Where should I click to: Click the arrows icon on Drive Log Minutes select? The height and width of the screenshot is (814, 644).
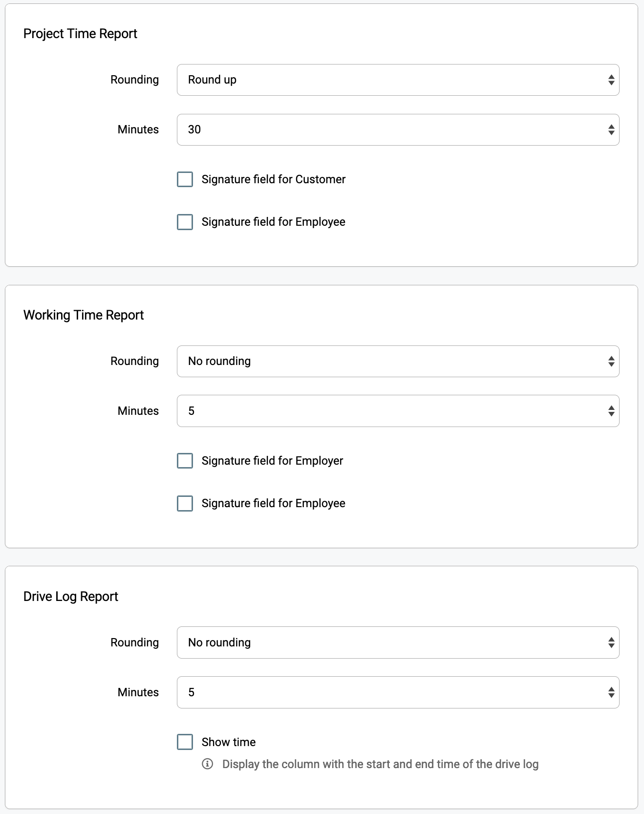point(611,693)
